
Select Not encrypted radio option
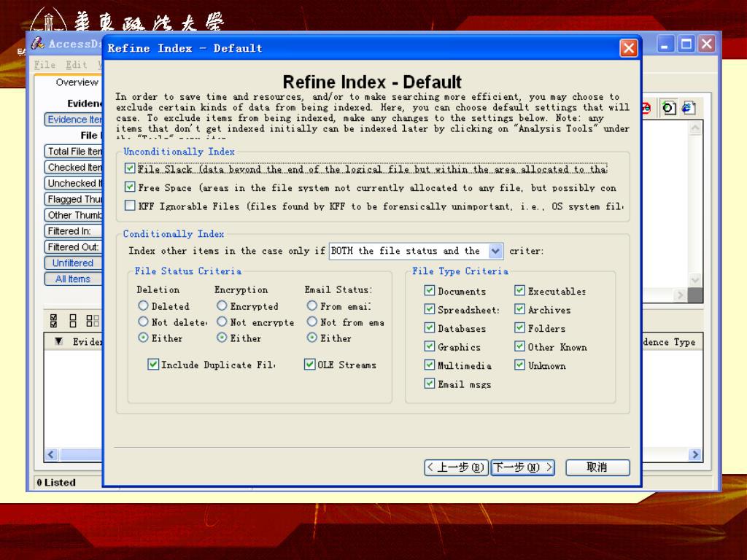(x=222, y=322)
